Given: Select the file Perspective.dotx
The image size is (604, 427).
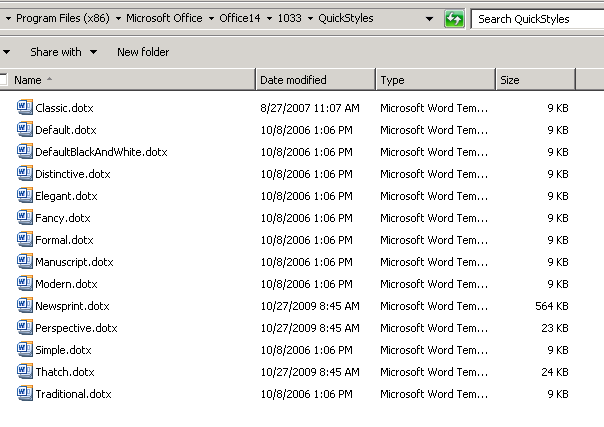Looking at the screenshot, I should 76,327.
